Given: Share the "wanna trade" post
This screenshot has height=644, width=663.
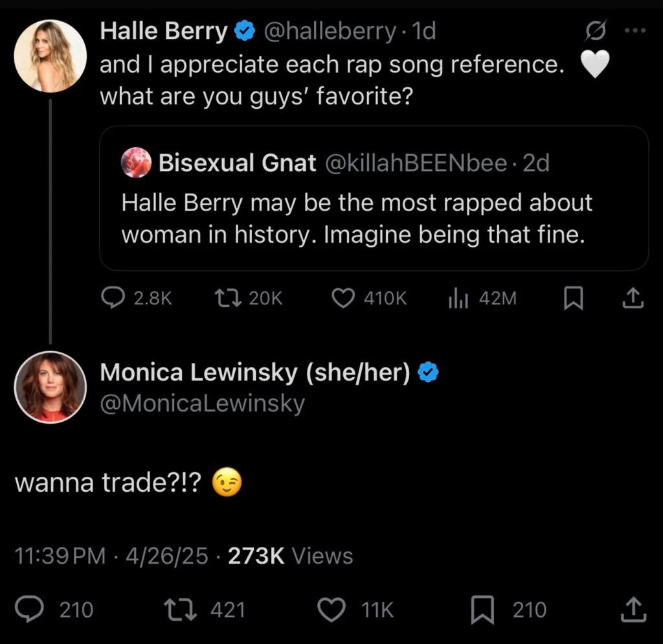Looking at the screenshot, I should pyautogui.click(x=633, y=610).
